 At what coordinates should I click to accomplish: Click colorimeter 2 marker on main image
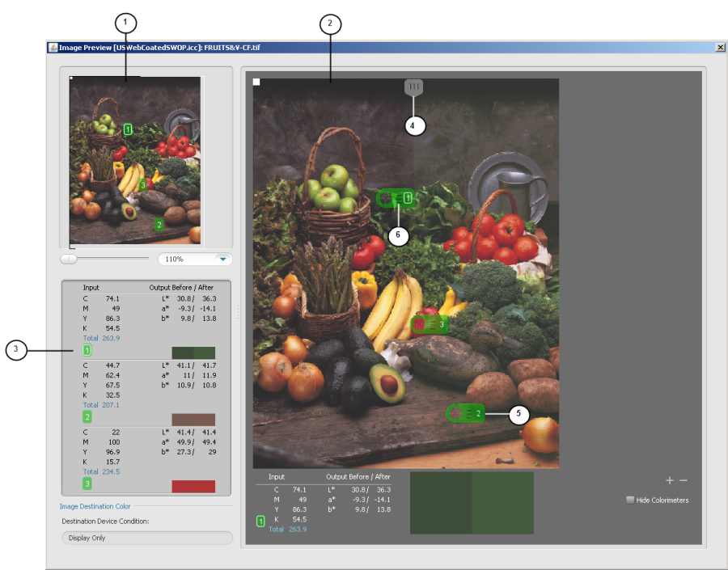tap(465, 413)
